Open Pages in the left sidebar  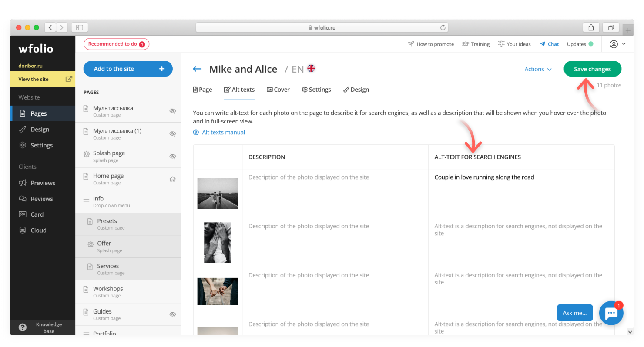43,113
